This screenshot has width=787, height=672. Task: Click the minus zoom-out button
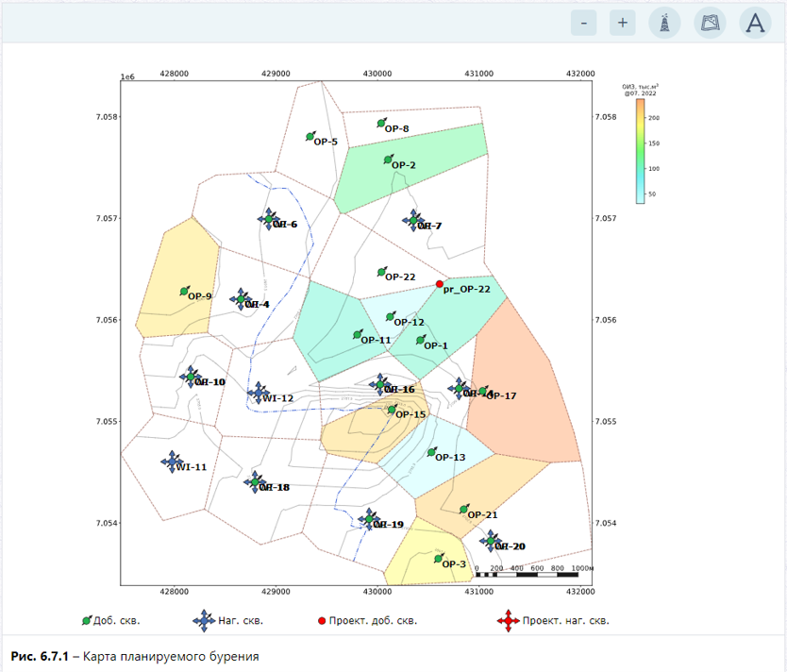(x=583, y=23)
